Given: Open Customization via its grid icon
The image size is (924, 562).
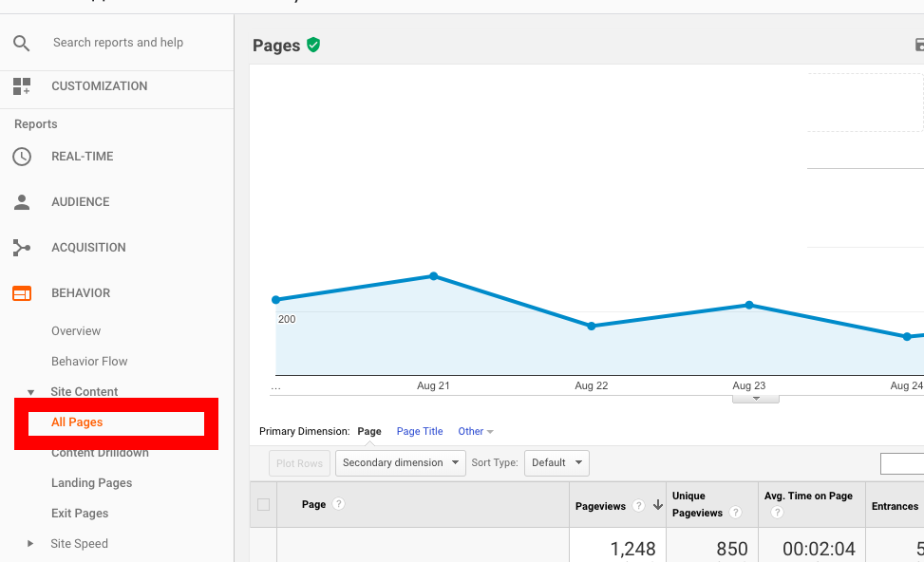Looking at the screenshot, I should pos(22,86).
